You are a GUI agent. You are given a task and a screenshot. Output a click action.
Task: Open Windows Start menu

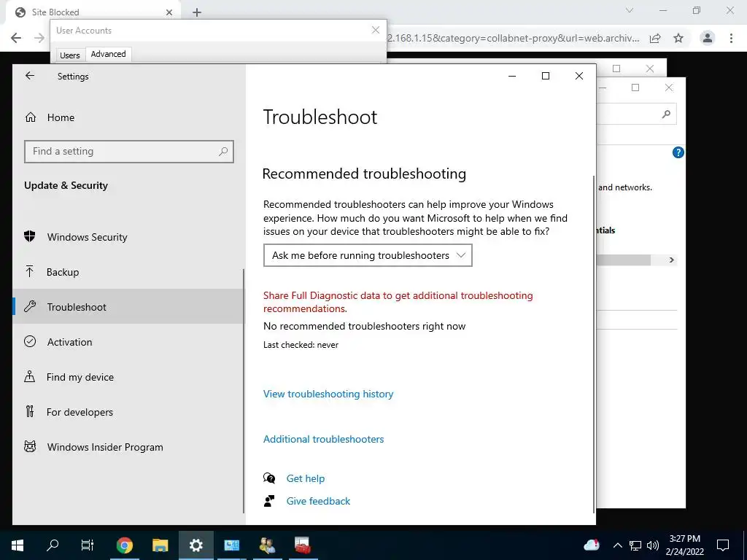(x=18, y=545)
